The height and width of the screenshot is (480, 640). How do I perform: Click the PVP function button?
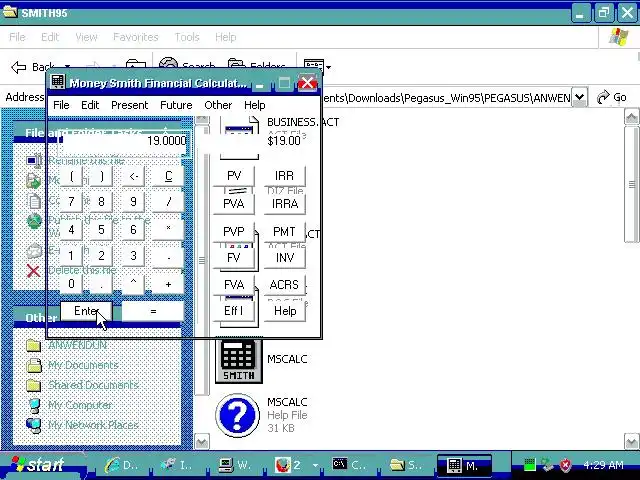pos(234,231)
